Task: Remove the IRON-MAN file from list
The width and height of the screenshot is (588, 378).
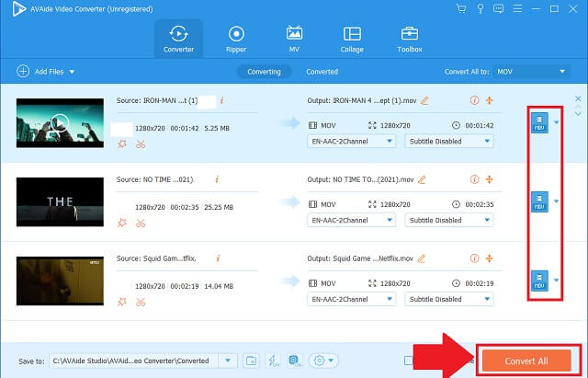Action: 578,98
